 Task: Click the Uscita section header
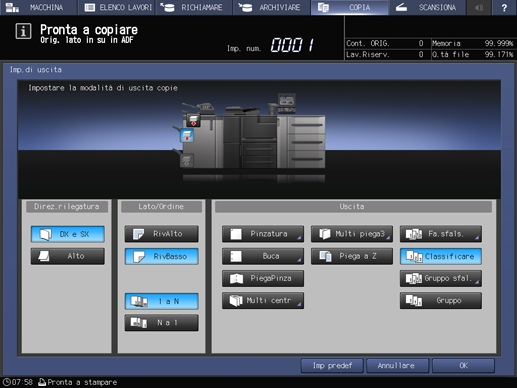pos(353,207)
